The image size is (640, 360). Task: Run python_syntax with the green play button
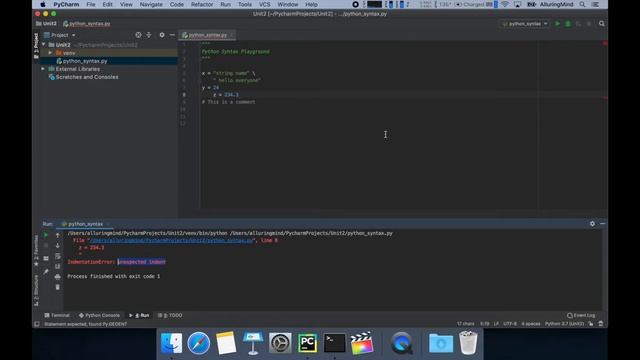[558, 24]
